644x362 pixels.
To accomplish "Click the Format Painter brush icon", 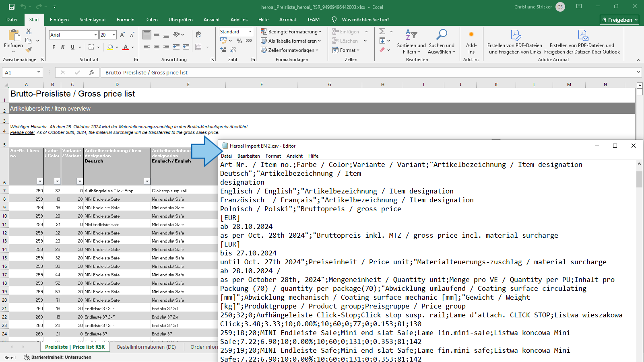I will 29,50.
